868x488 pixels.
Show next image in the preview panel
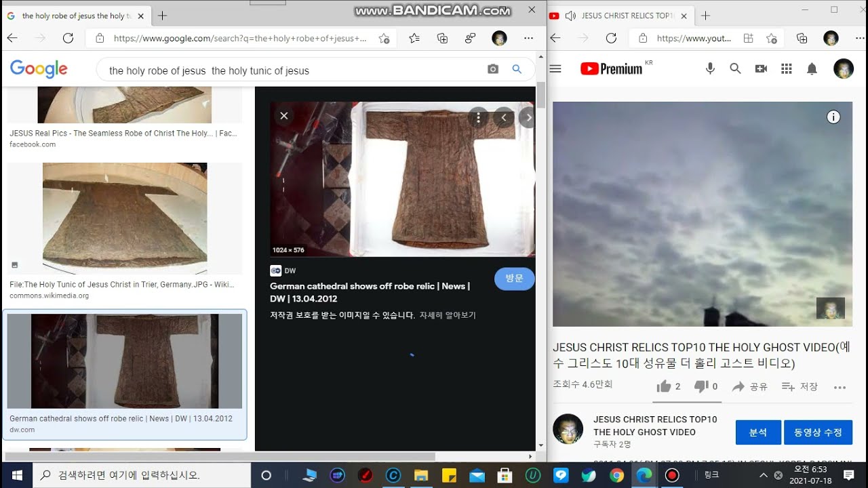click(x=528, y=117)
